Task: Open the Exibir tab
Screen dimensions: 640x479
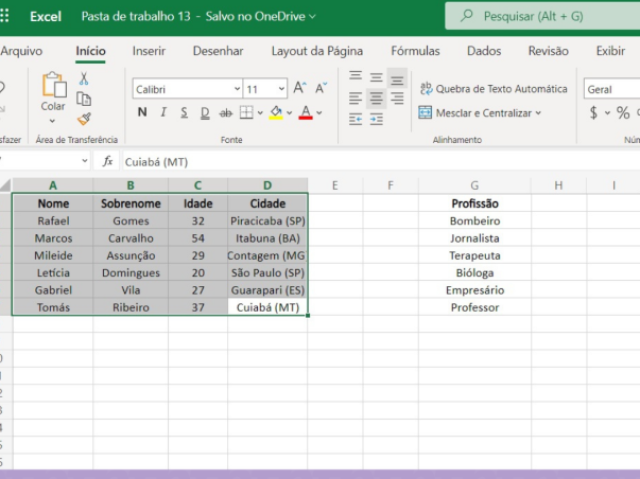Action: tap(611, 51)
